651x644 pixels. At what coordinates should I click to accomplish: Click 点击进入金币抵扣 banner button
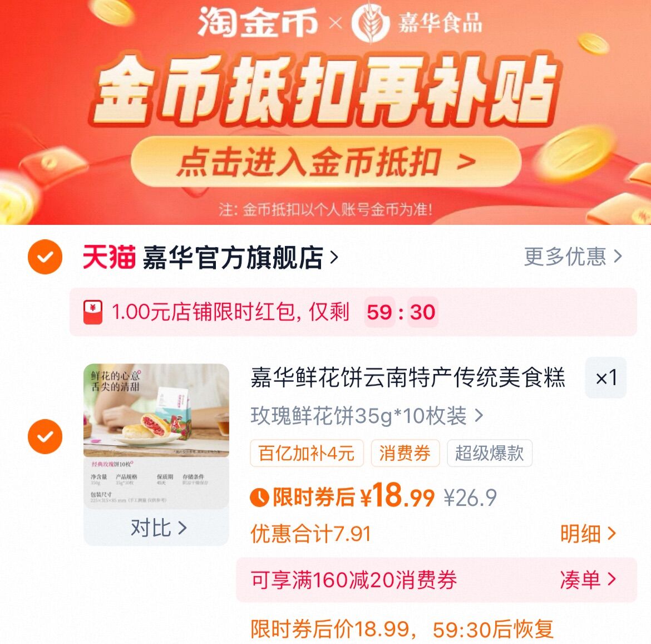[x=326, y=162]
